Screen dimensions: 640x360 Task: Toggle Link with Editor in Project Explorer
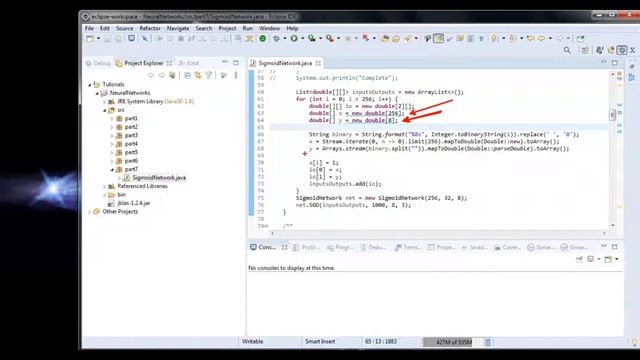(198, 76)
